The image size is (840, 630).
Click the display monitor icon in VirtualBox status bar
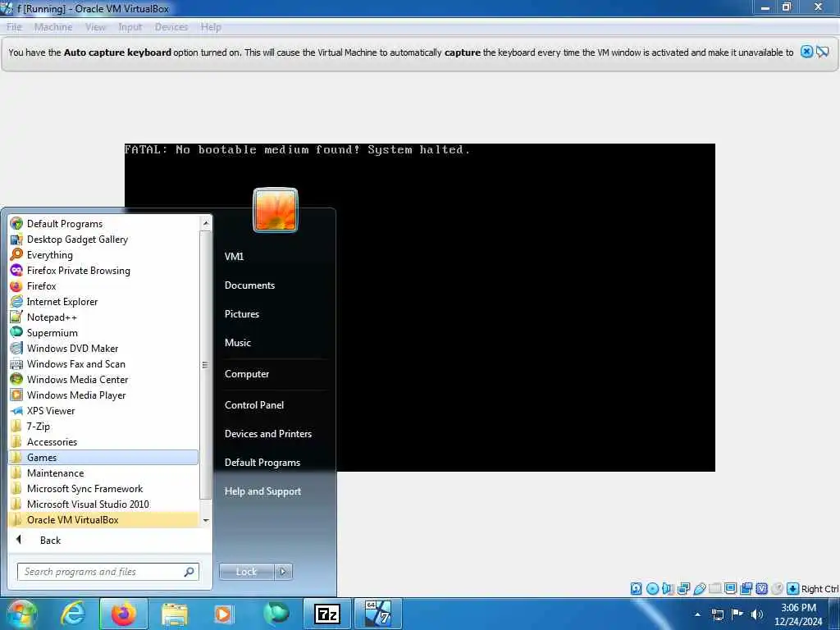click(x=731, y=589)
